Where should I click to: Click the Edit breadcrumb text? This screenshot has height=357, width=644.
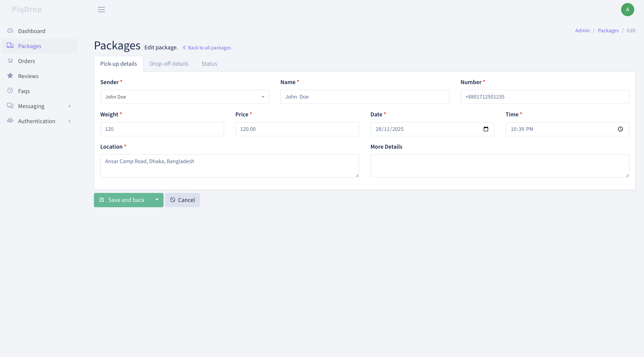pyautogui.click(x=631, y=30)
